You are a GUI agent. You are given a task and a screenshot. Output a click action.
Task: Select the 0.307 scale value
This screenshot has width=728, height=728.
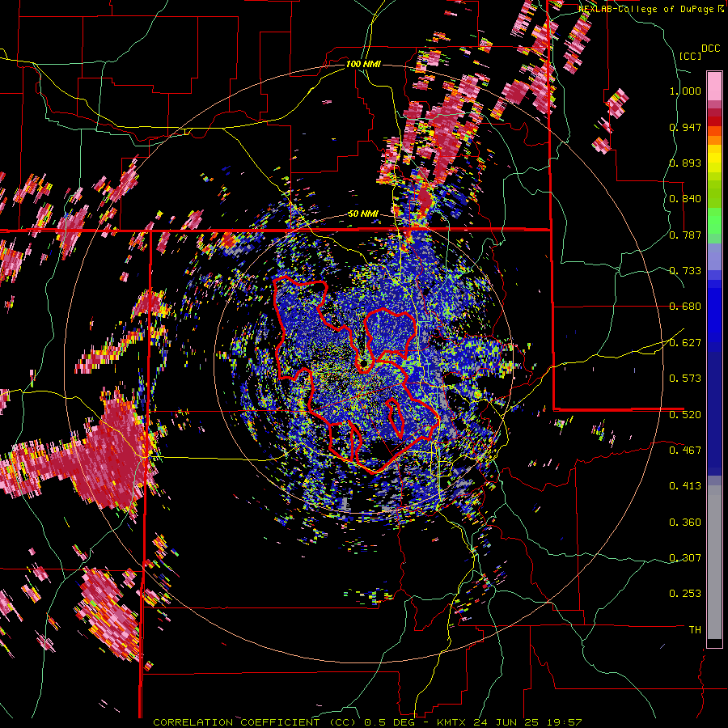(685, 557)
